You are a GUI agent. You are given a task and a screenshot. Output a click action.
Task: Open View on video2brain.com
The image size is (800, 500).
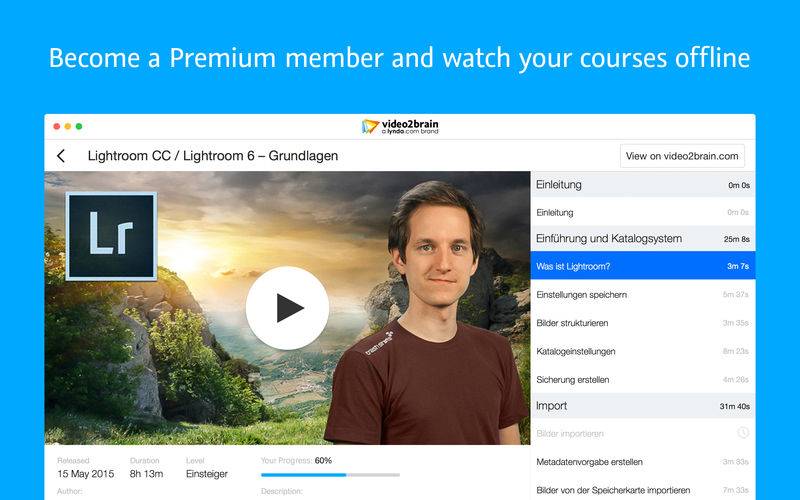pyautogui.click(x=682, y=156)
